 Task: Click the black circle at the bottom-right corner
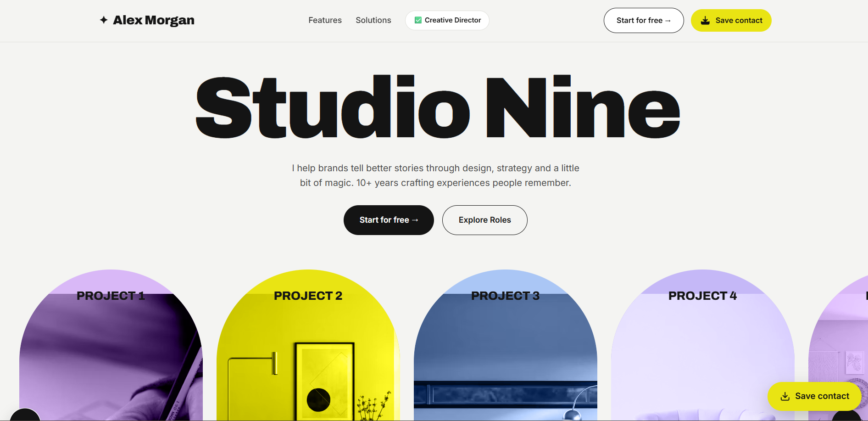click(x=847, y=415)
